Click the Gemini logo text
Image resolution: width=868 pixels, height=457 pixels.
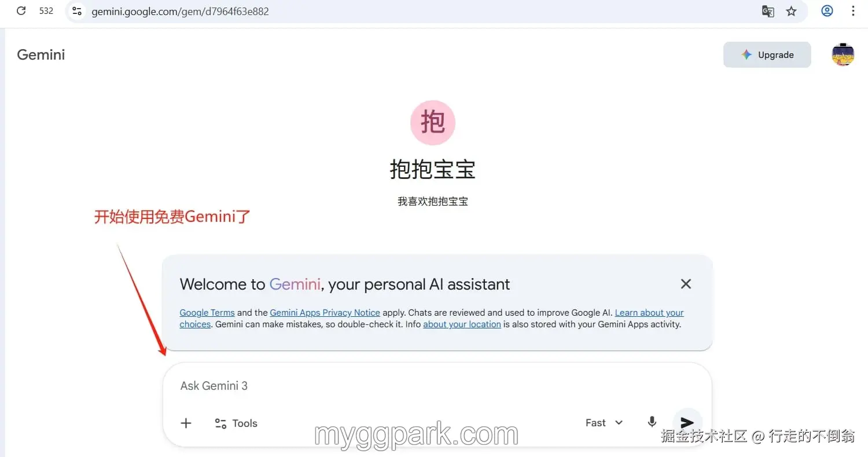(x=41, y=55)
